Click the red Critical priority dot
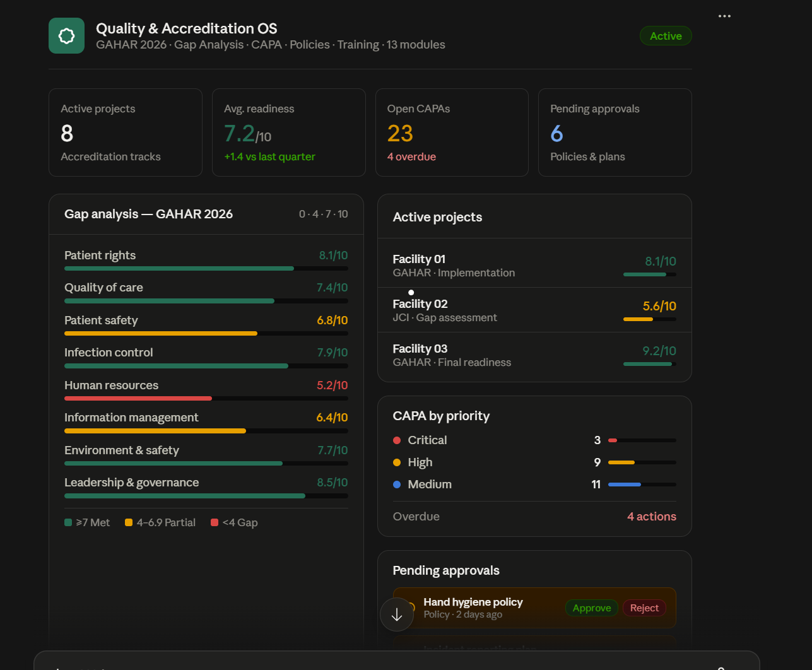This screenshot has width=812, height=670. click(397, 440)
